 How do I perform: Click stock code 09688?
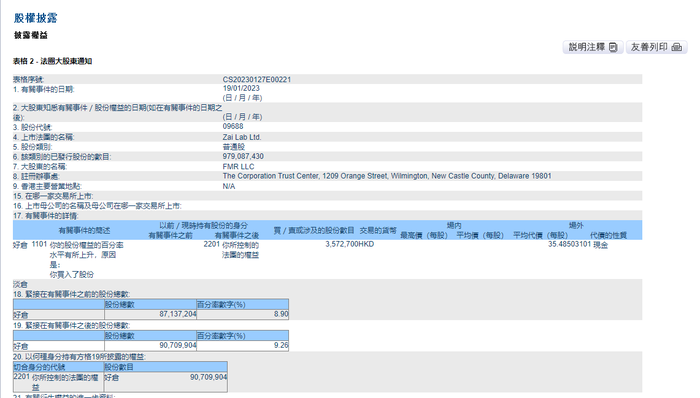[233, 126]
